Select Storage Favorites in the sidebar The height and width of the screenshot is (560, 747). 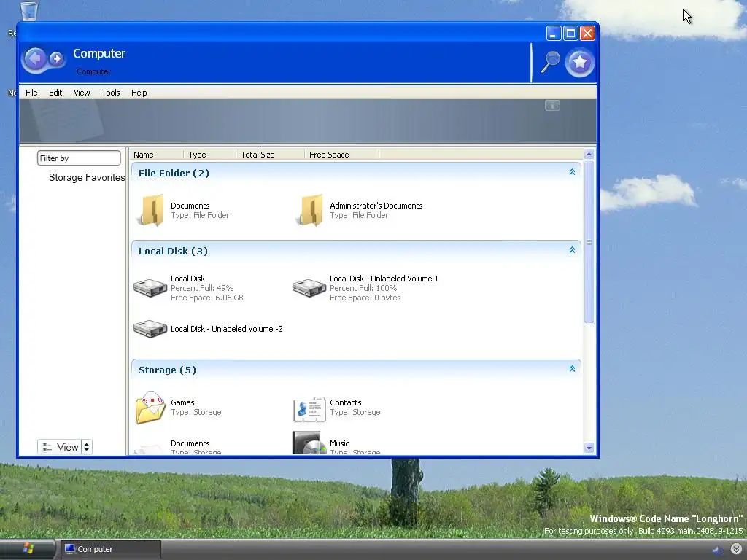point(87,178)
